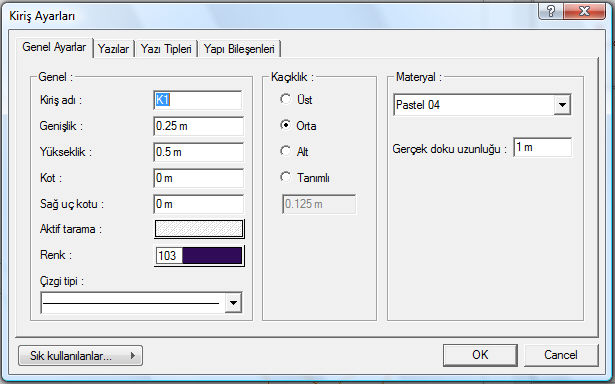Open the Sık kullanılanlar menu button
This screenshot has height=384, width=615.
pyautogui.click(x=80, y=356)
